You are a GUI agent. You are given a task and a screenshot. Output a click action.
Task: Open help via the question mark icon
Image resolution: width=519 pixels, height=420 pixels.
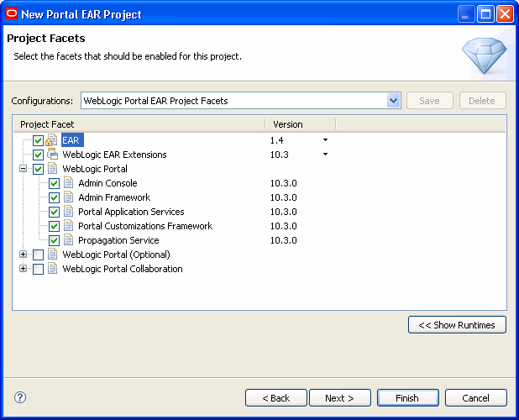coord(20,397)
